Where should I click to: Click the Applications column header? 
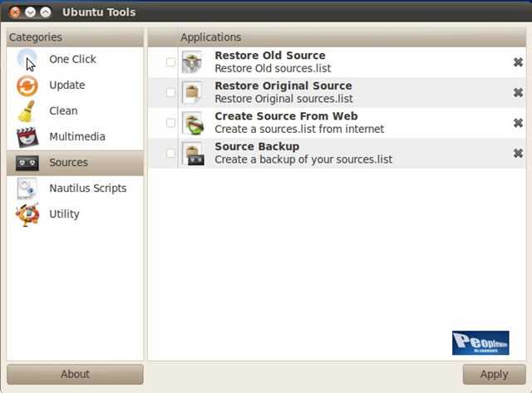click(352, 37)
